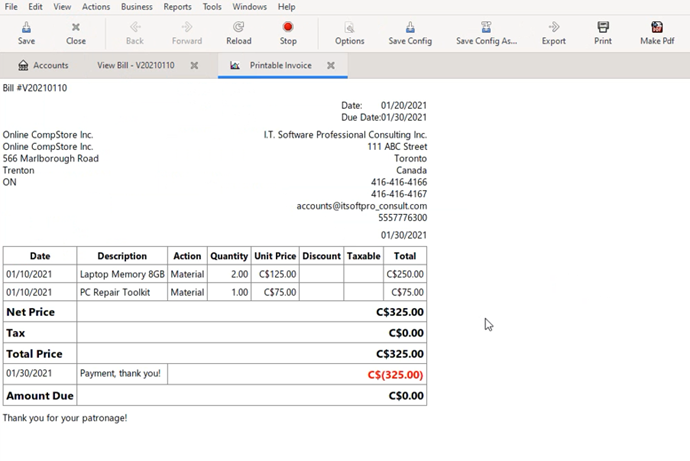This screenshot has height=461, width=690.
Task: Click the Make Pdf icon
Action: (x=656, y=33)
